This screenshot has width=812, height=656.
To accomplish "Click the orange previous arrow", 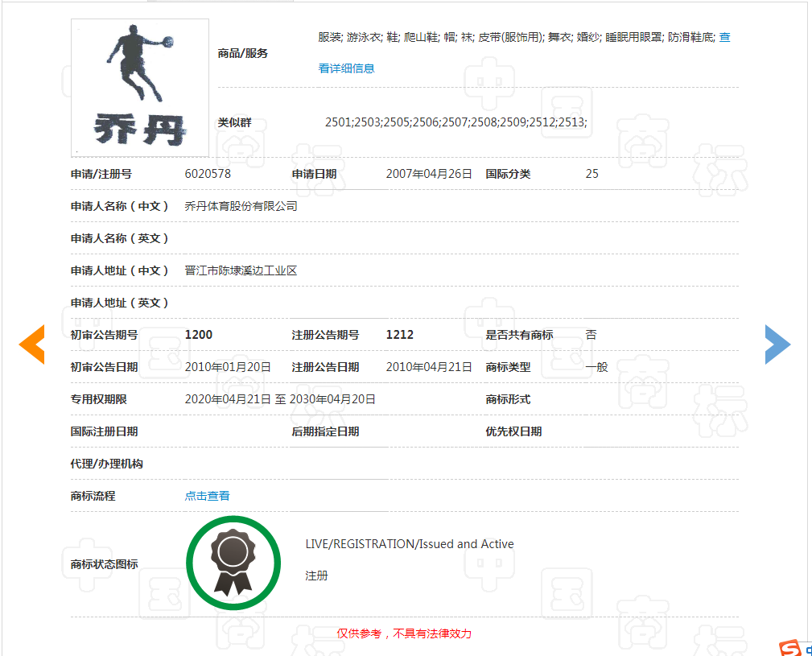I will 32,345.
